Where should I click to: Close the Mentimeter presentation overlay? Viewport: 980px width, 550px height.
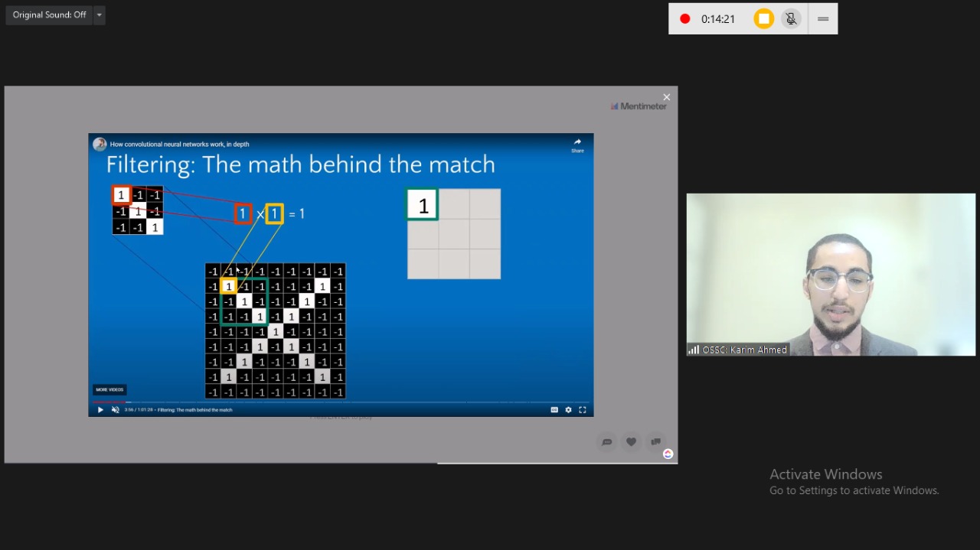pyautogui.click(x=667, y=97)
